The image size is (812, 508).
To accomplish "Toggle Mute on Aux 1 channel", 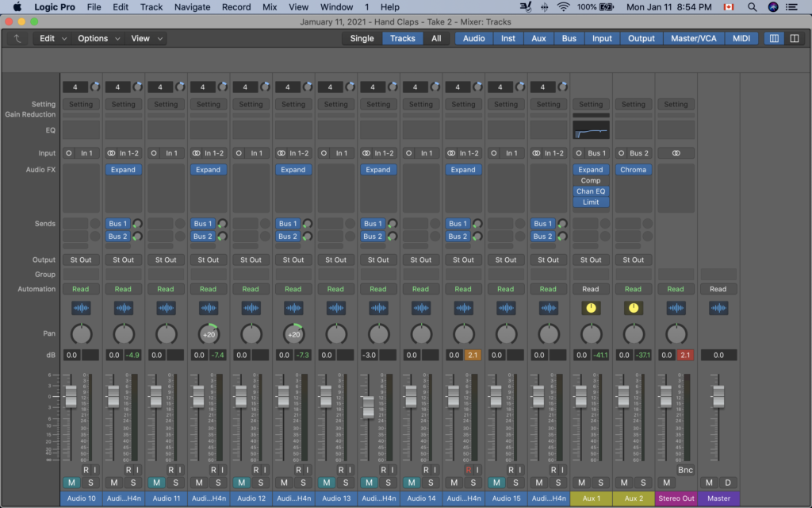I will (581, 483).
